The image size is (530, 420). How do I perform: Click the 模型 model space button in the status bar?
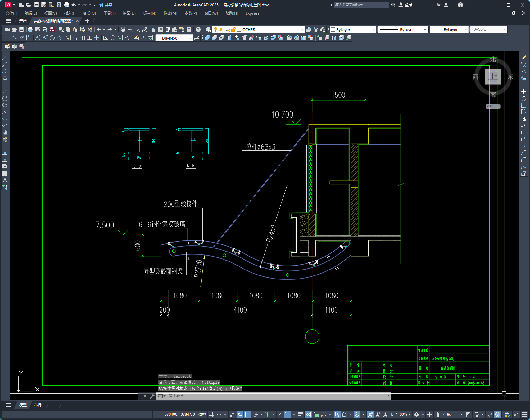(x=202, y=414)
